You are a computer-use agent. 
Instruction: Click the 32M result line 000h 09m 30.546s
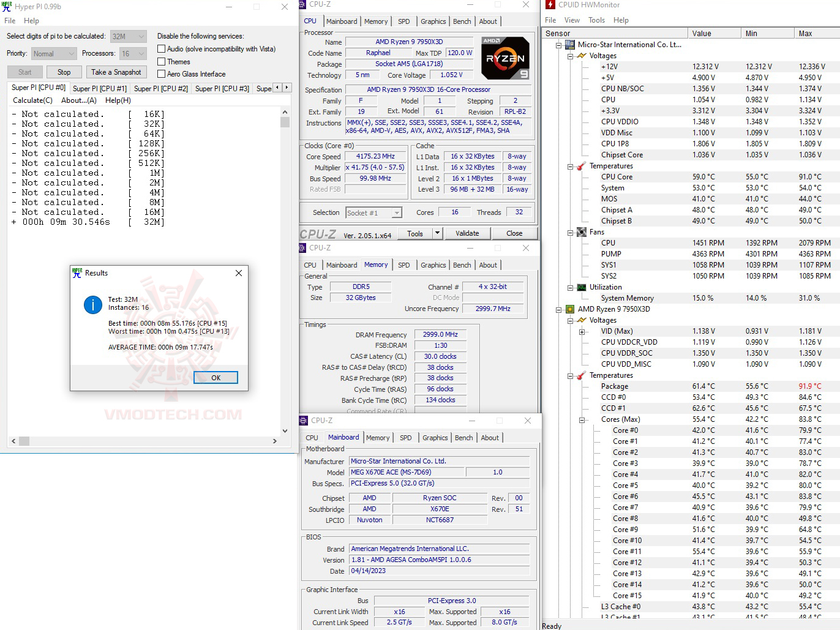coord(88,222)
